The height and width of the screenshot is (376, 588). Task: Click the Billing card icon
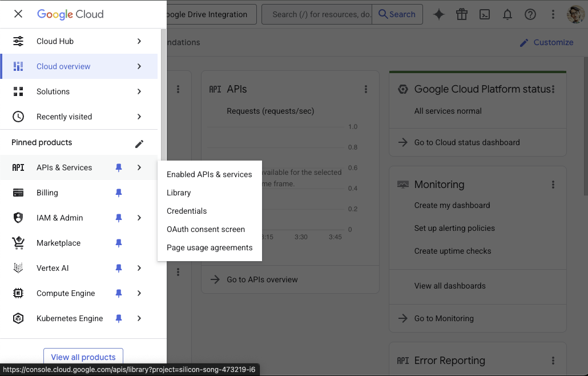tap(18, 193)
